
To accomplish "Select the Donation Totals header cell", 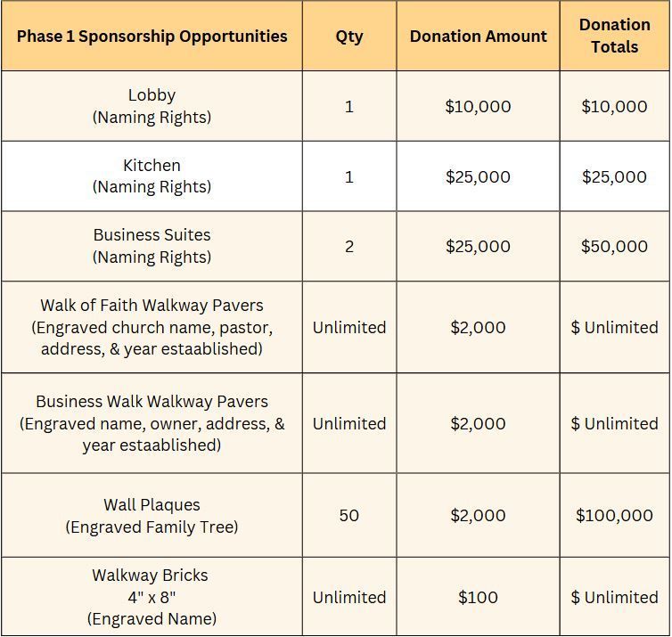I will (x=614, y=36).
